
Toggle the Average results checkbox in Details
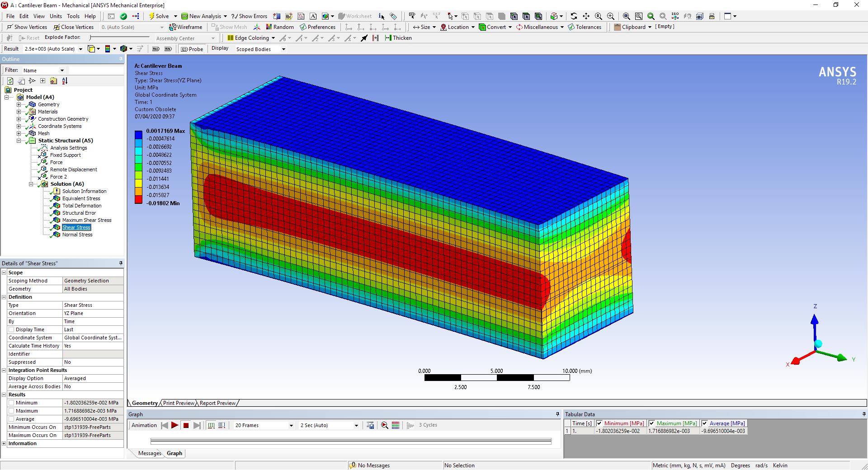(x=11, y=419)
